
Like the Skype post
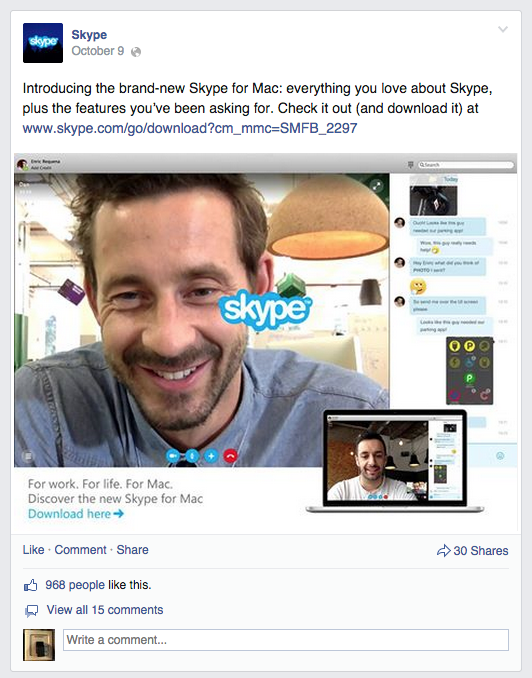(x=33, y=550)
